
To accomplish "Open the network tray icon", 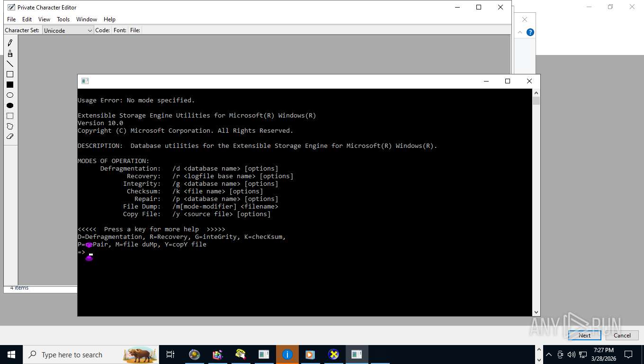I will coord(582,355).
